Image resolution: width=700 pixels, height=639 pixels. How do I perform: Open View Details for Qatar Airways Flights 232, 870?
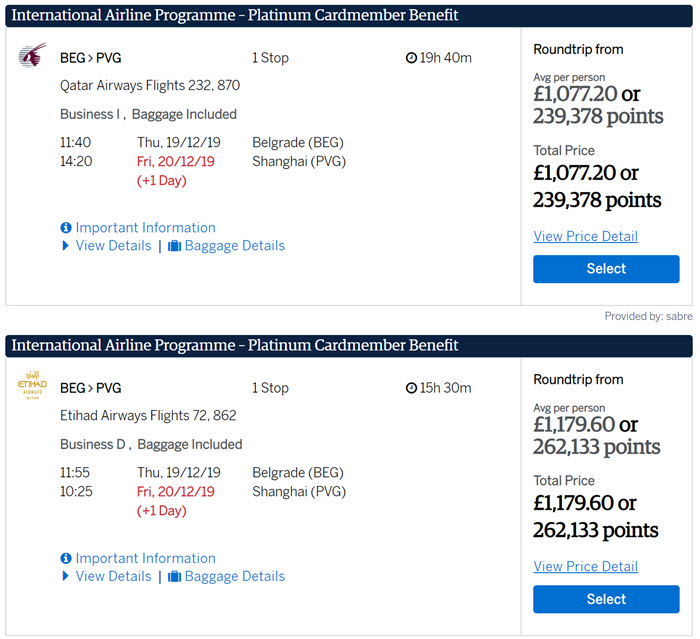[x=113, y=246]
